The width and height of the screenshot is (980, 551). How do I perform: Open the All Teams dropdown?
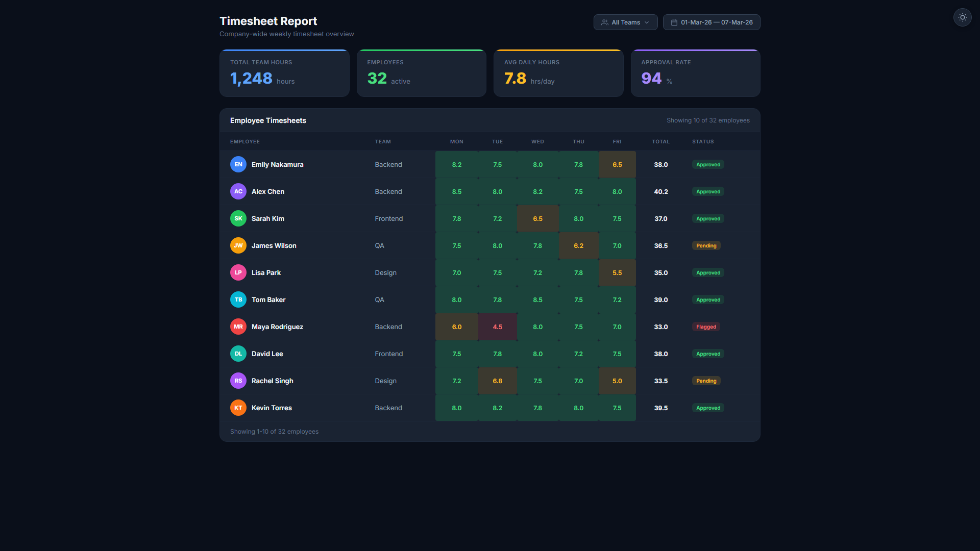625,22
